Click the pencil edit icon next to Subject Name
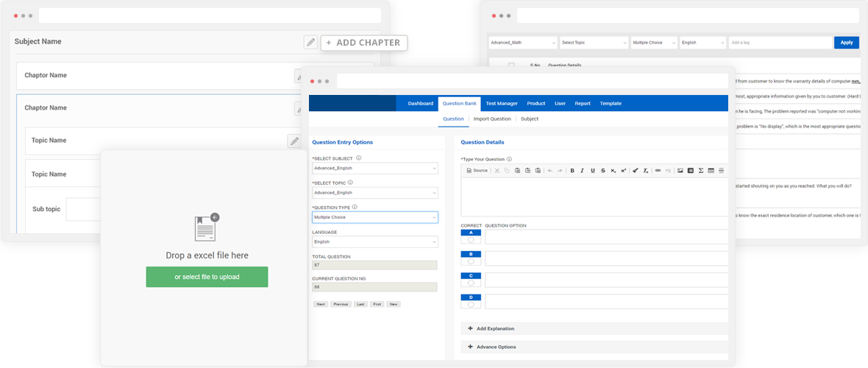The width and height of the screenshot is (868, 368). 310,42
